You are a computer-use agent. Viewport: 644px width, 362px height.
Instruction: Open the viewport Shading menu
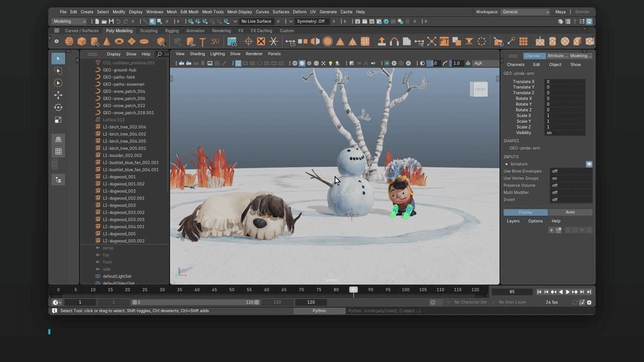tap(197, 54)
